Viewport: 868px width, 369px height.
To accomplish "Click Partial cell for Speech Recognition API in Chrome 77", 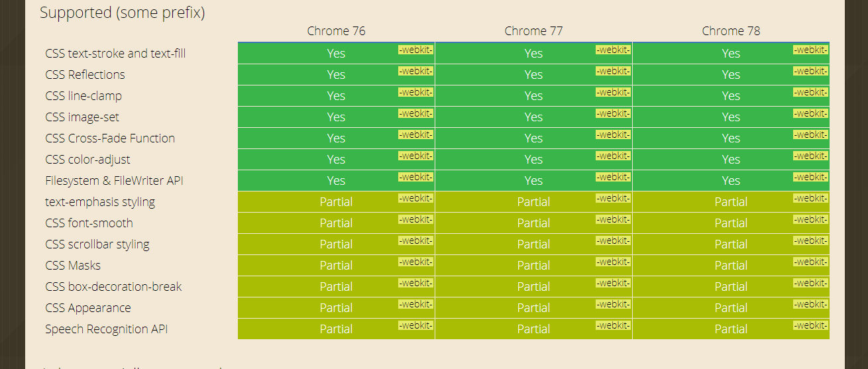I will [x=533, y=329].
